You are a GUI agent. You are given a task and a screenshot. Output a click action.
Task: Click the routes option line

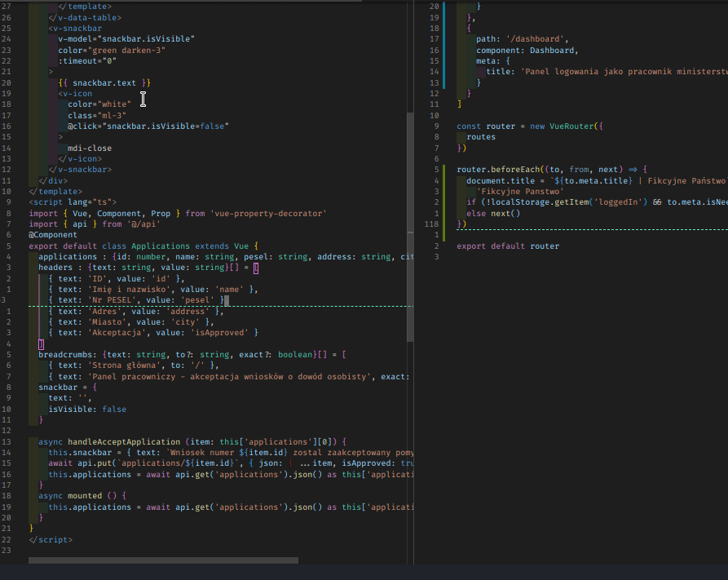(481, 136)
